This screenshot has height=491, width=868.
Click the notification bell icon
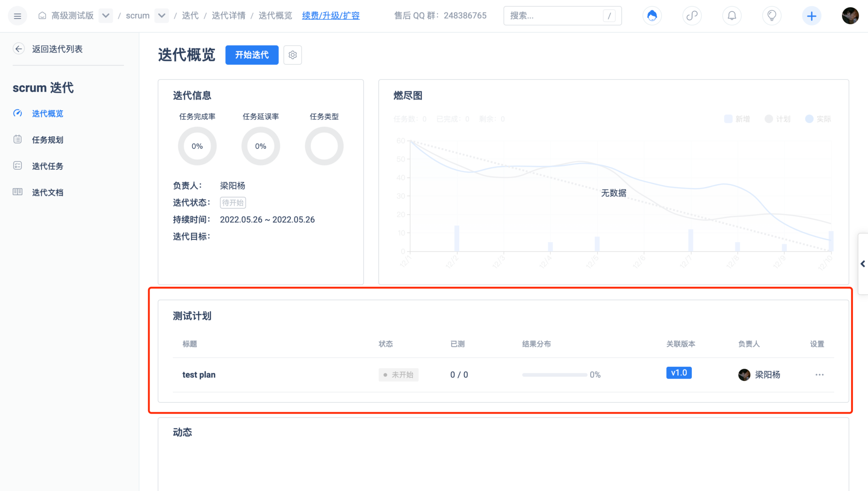(732, 16)
